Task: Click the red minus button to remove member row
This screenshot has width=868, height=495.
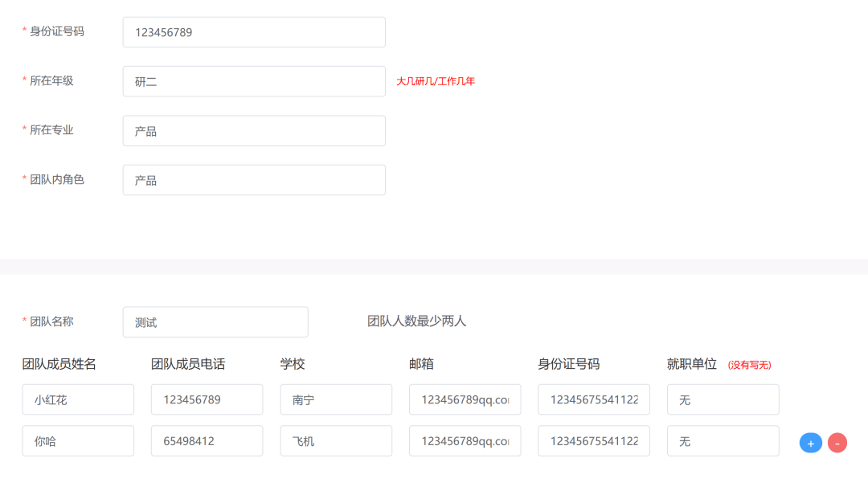Action: coord(837,443)
